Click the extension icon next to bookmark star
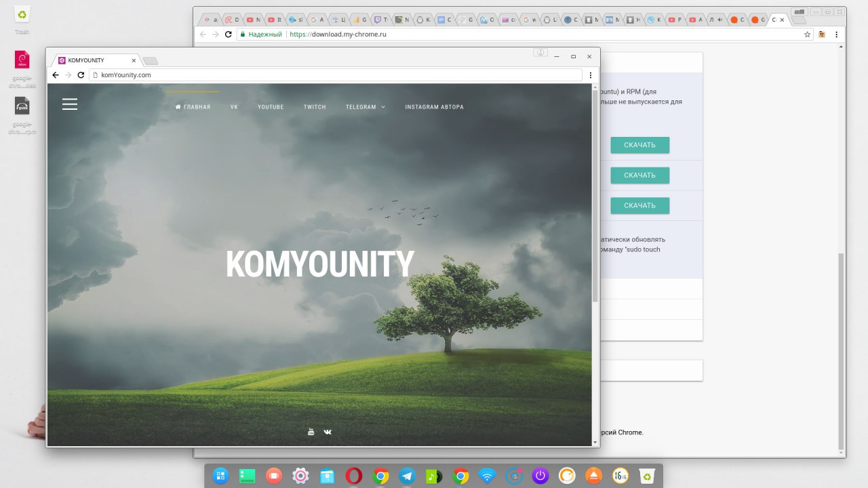This screenshot has height=488, width=868. tap(822, 34)
